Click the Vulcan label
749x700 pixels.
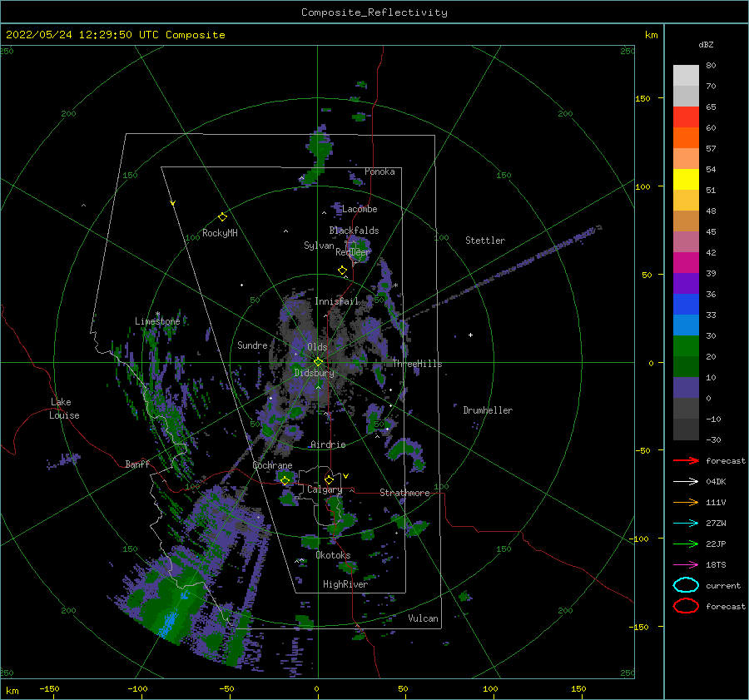coord(423,618)
